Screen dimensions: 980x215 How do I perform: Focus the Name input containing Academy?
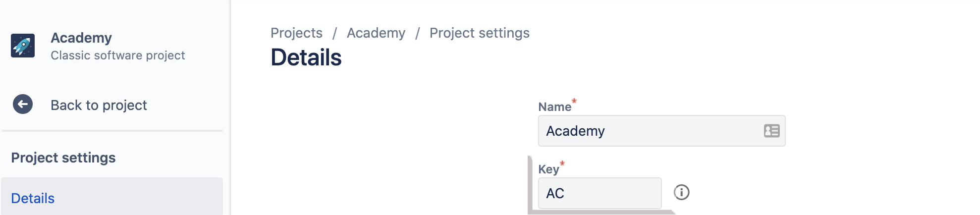pos(662,131)
